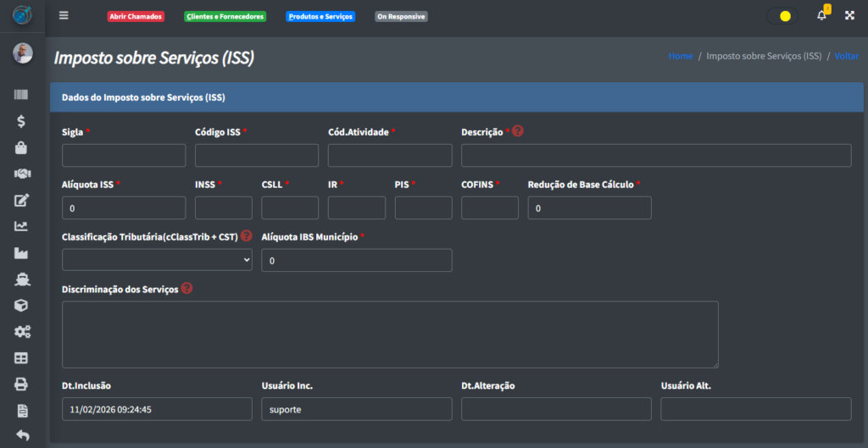Click the gears settings icon in the sidebar

pos(22,331)
